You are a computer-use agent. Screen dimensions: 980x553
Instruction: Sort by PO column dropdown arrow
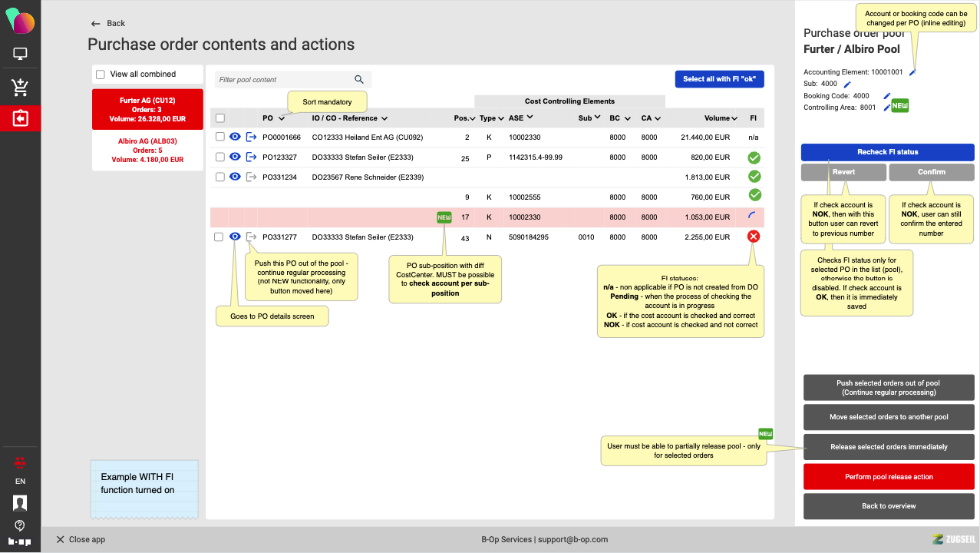click(282, 119)
